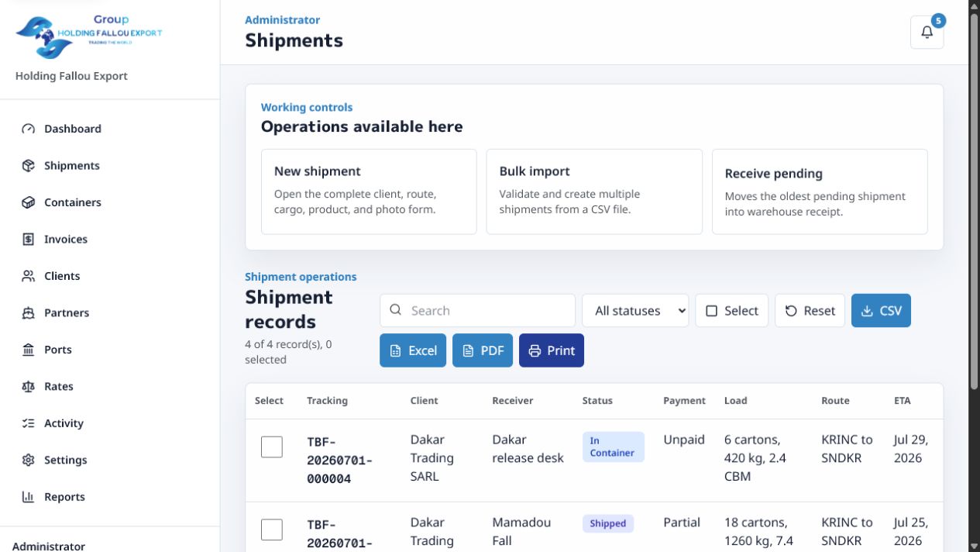980x552 pixels.
Task: Click the Dashboard gauge icon in sidebar
Action: [x=29, y=129]
